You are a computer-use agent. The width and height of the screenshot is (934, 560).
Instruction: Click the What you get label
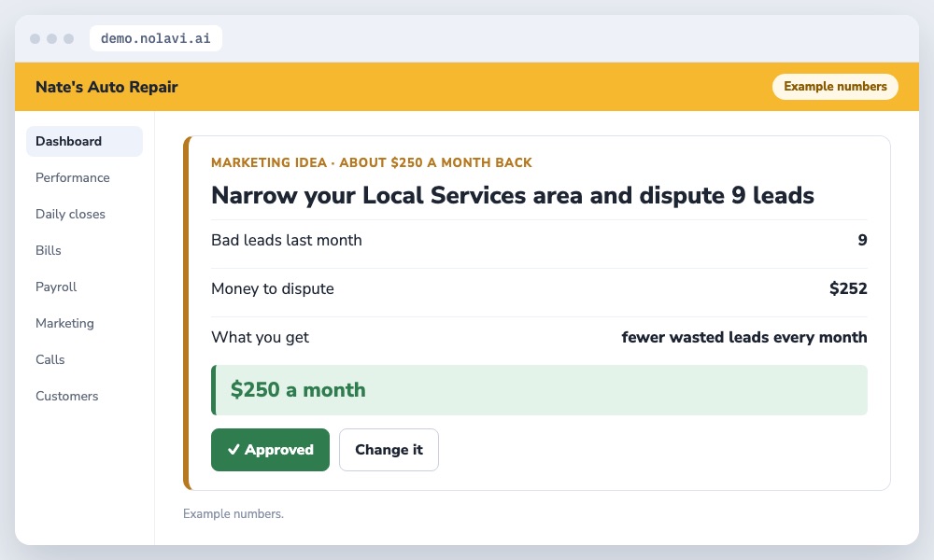pos(260,338)
